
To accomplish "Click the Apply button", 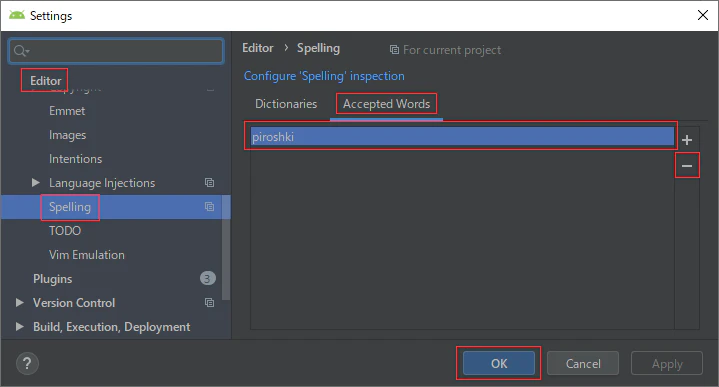I will (667, 363).
